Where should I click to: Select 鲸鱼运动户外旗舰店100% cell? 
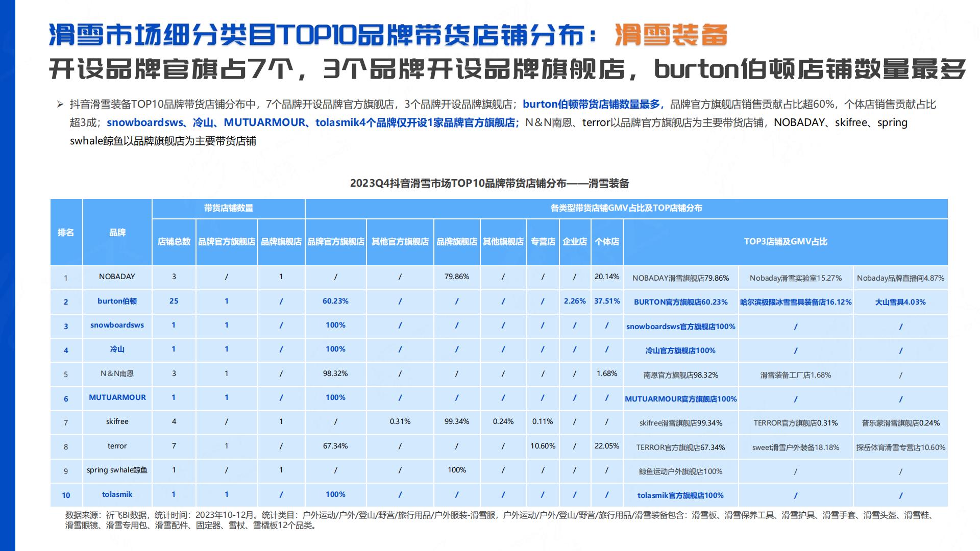(681, 471)
